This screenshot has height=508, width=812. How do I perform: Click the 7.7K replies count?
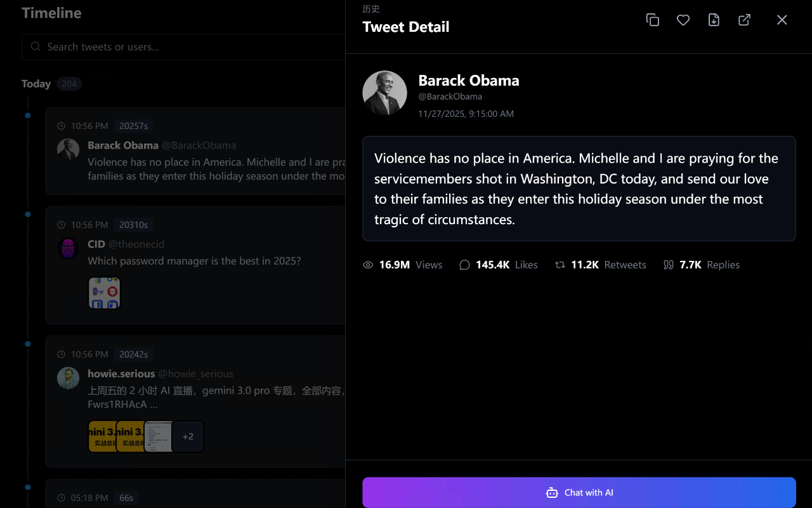(x=691, y=265)
